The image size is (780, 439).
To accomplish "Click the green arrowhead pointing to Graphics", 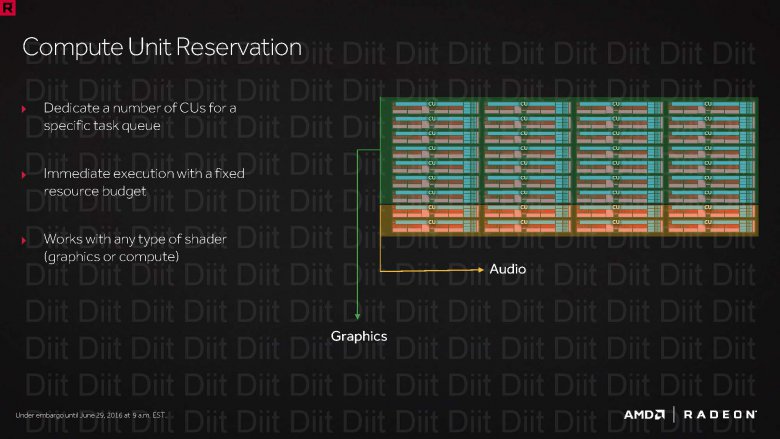I will point(358,314).
